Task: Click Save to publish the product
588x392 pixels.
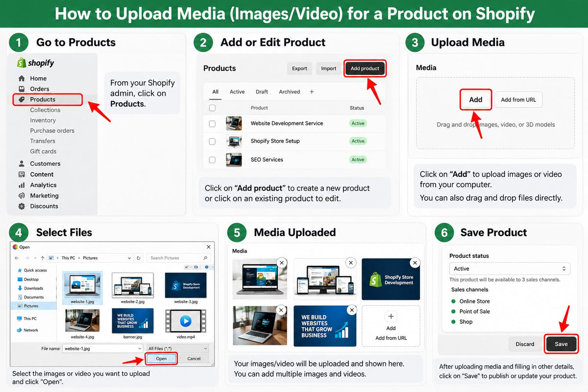Action: [x=561, y=344]
